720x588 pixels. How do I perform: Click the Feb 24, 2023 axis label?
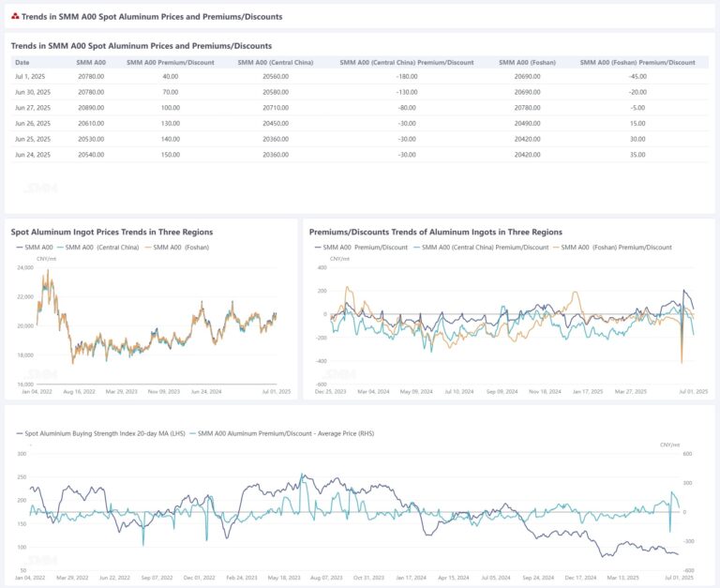[242, 578]
